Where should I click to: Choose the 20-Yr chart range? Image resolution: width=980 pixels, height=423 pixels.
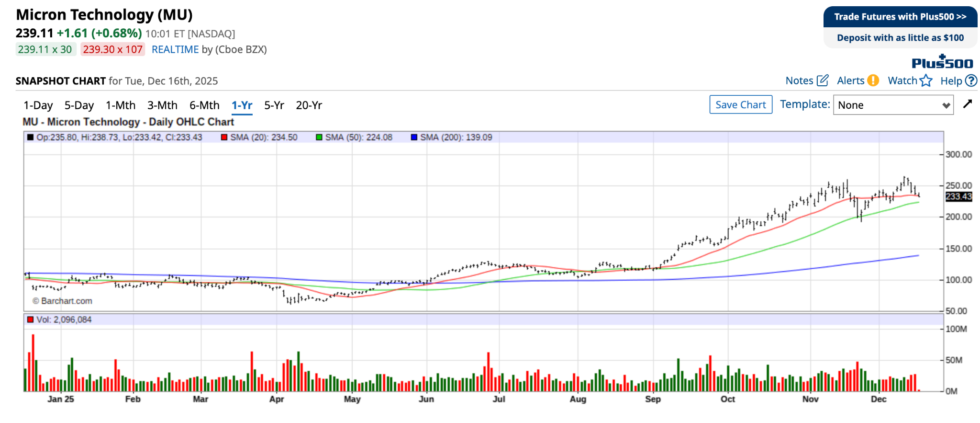tap(309, 105)
